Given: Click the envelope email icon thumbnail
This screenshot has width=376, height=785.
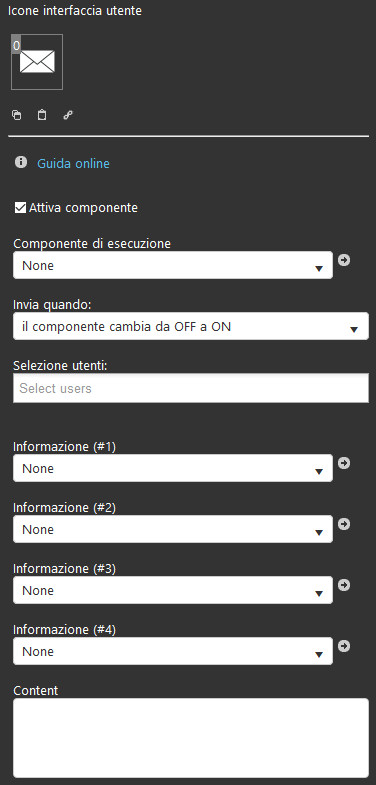Looking at the screenshot, I should pyautogui.click(x=37, y=62).
